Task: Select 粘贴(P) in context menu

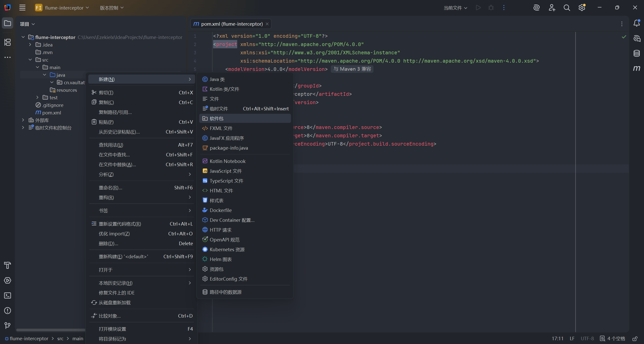Action: 142,122
